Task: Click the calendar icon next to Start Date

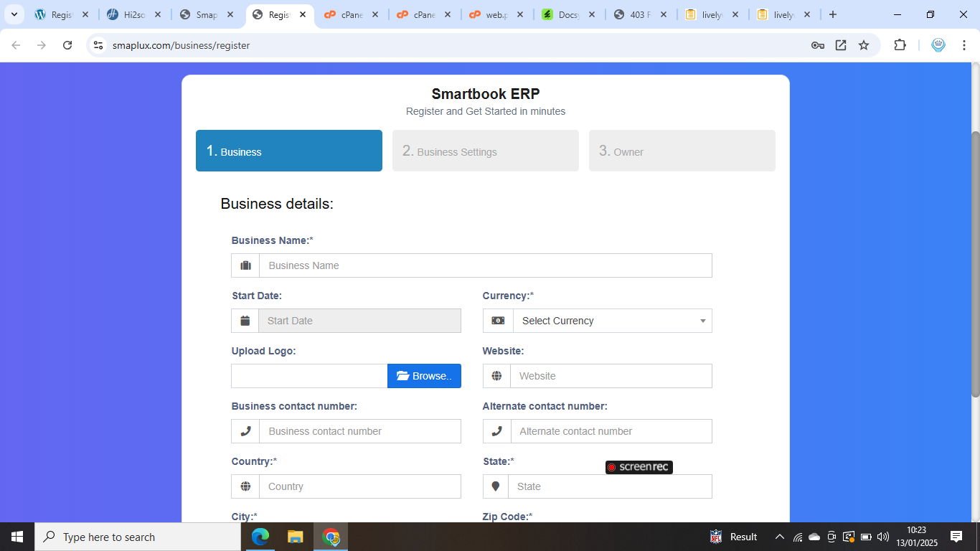Action: coord(245,321)
